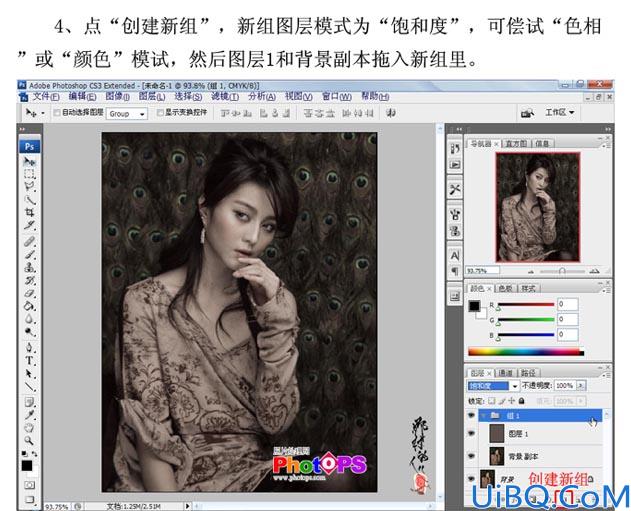
Task: Select the Path Selection tool
Action: pos(29,373)
